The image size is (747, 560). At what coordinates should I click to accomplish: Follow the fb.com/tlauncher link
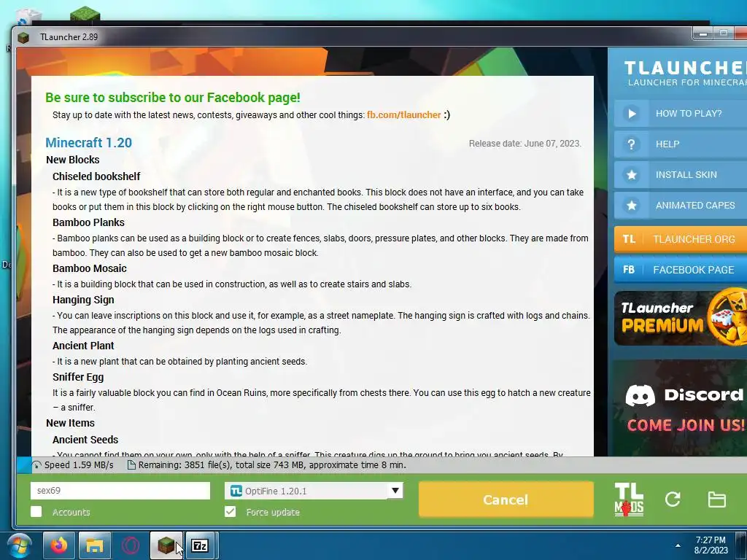(403, 114)
